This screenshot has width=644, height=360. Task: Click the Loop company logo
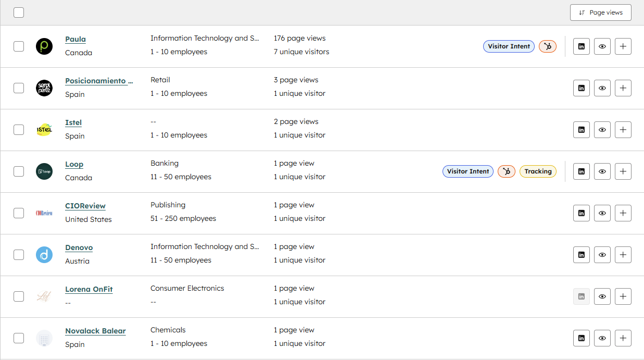(44, 171)
